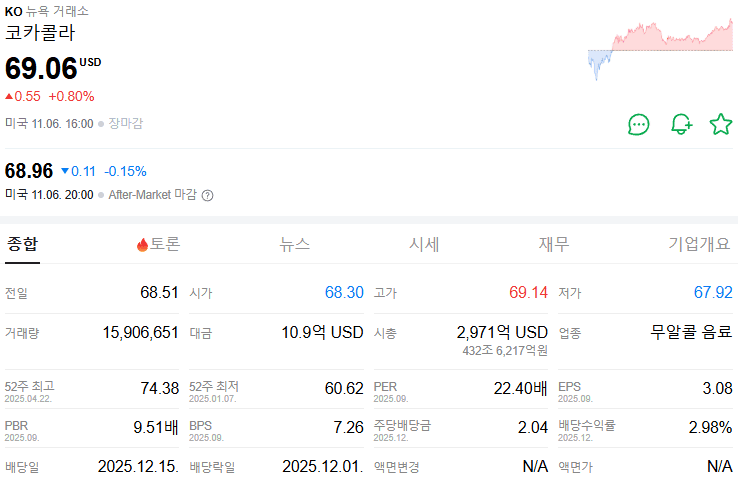Viewport: 738px width, 485px height.
Task: Open the intraday price mini chart
Action: tap(660, 49)
